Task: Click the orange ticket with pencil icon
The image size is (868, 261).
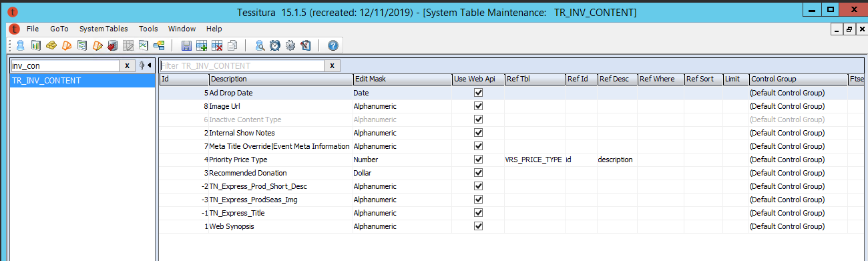Action: pos(97,45)
